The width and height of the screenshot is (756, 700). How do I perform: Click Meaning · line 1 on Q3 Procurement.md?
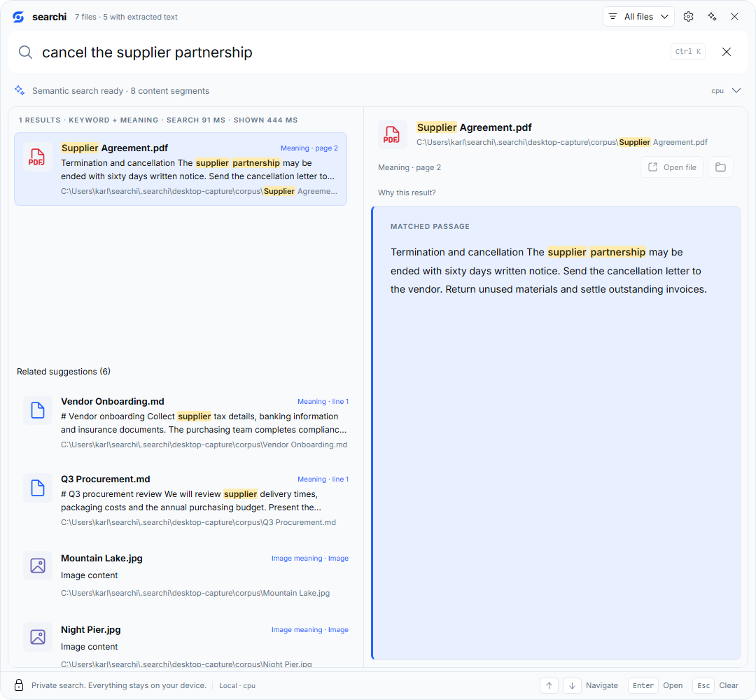click(323, 479)
